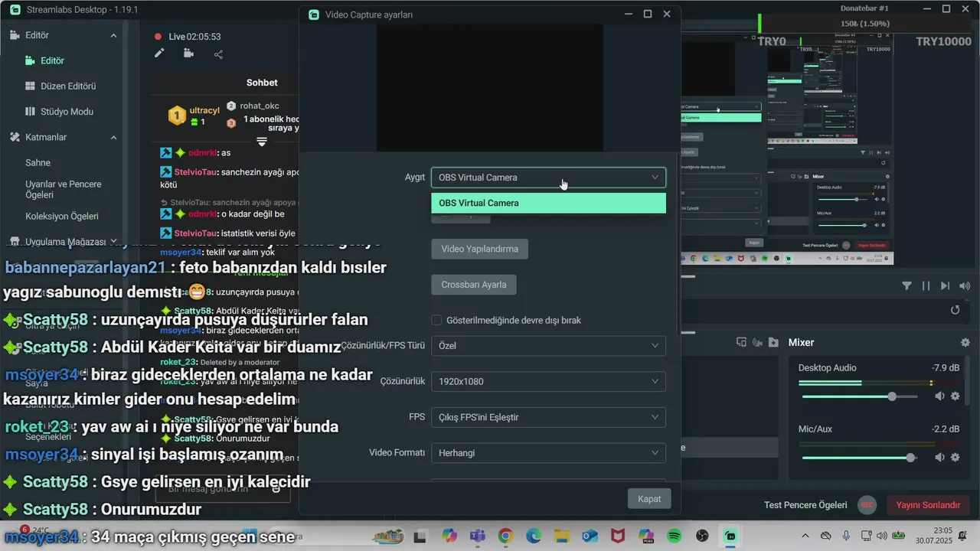Open Sahne under Katmanlar
Viewport: 980px width, 551px height.
[38, 162]
